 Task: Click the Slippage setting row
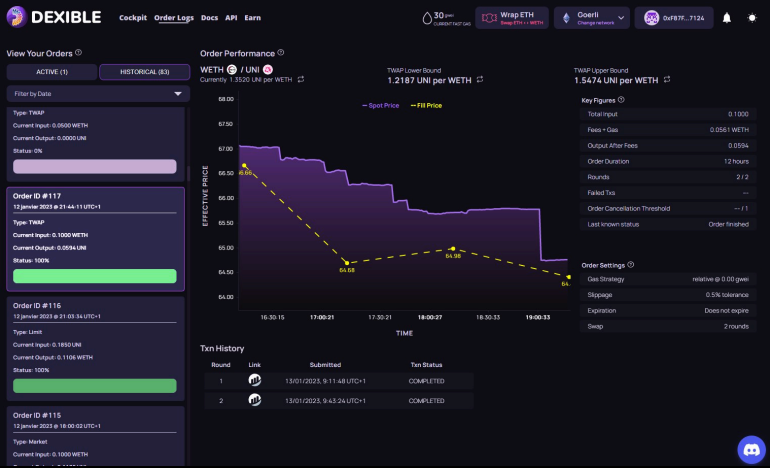668,295
